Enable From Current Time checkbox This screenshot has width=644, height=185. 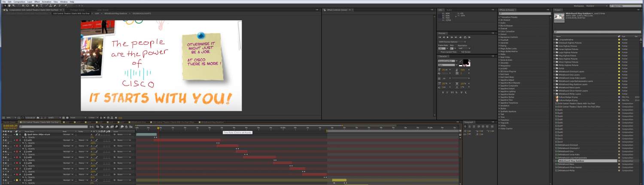pyautogui.click(x=439, y=52)
